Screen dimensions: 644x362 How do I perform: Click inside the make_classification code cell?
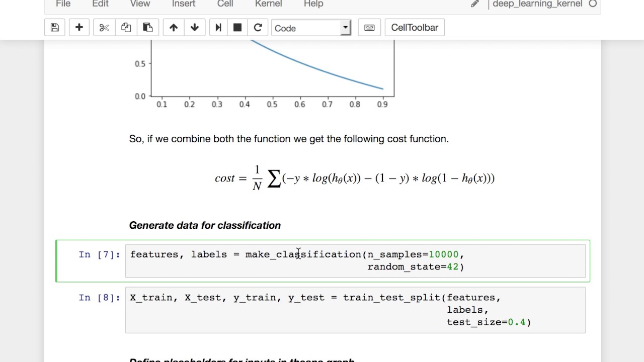coord(355,260)
